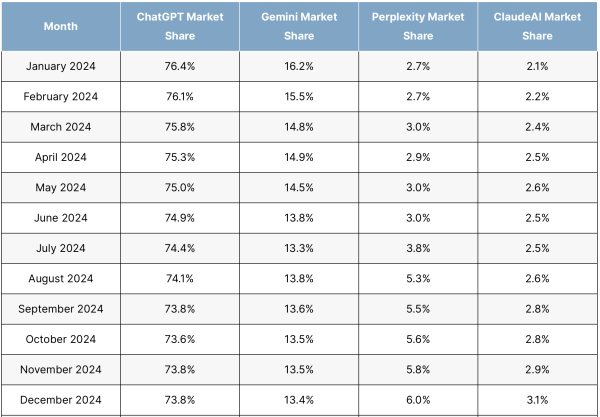Click the ChatGPT Market Share column header

tap(180, 26)
